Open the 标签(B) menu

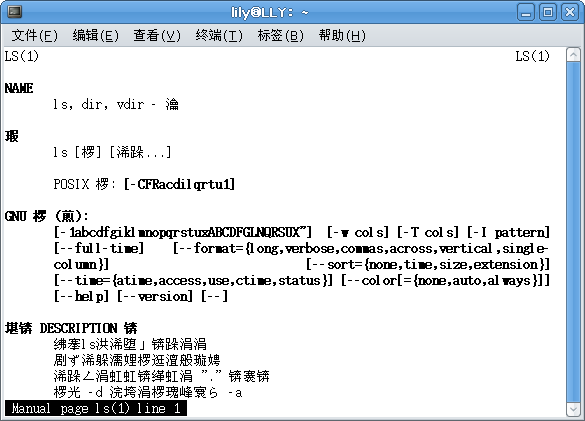coord(281,35)
